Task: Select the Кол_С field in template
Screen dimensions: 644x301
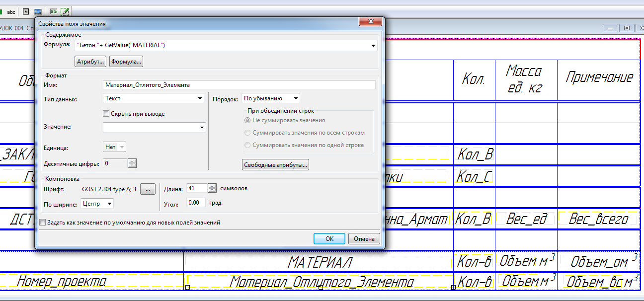Action: [x=475, y=176]
